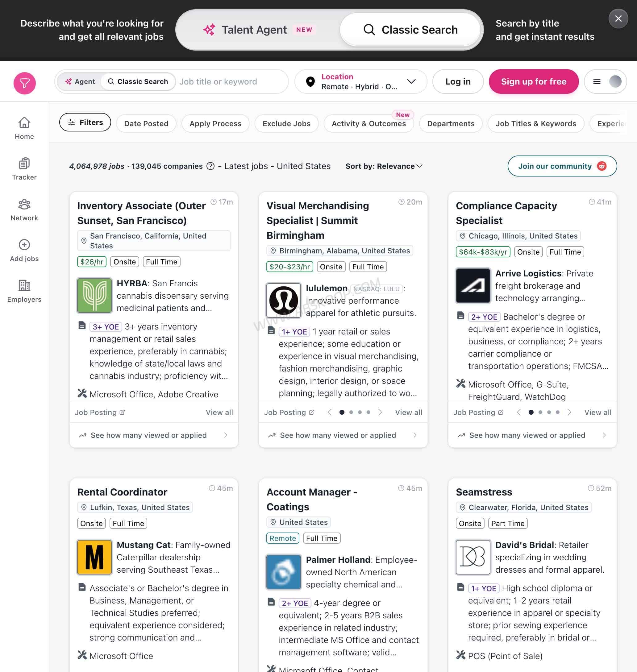Click View all on Visual Merchandising card
This screenshot has height=672, width=637.
409,412
